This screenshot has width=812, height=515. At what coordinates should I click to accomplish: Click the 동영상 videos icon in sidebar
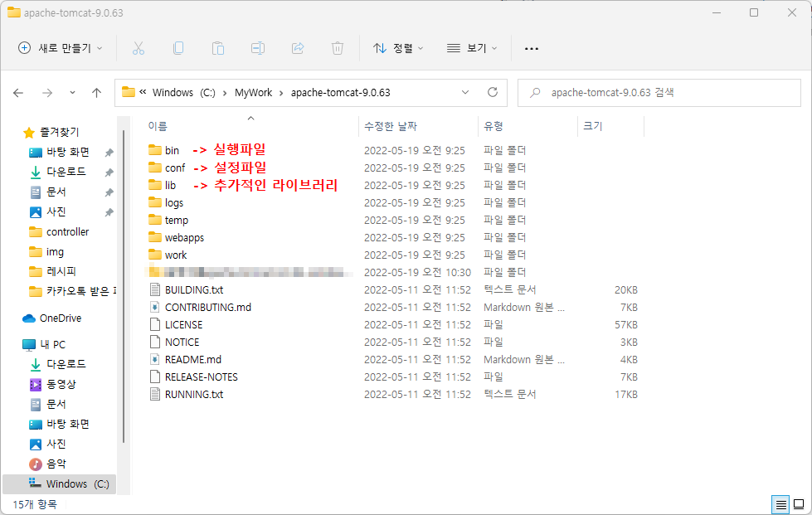[35, 384]
